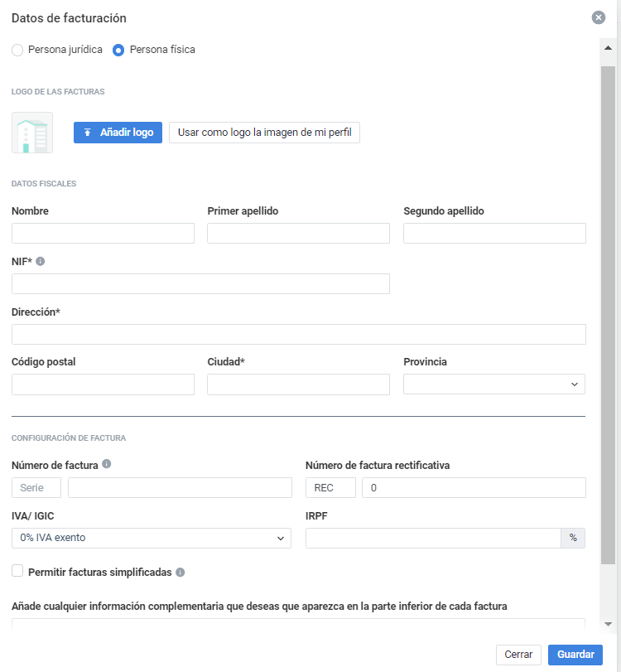Click the placeholder invoice logo image

31,132
